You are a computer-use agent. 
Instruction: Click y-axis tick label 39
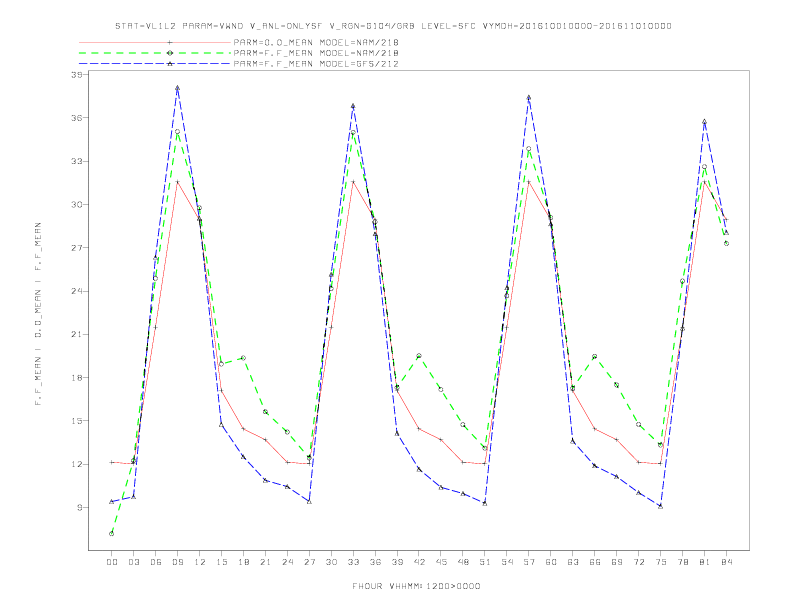(77, 75)
